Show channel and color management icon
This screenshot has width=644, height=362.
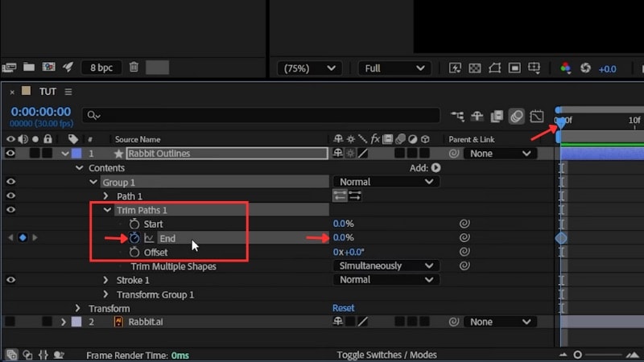coord(566,68)
